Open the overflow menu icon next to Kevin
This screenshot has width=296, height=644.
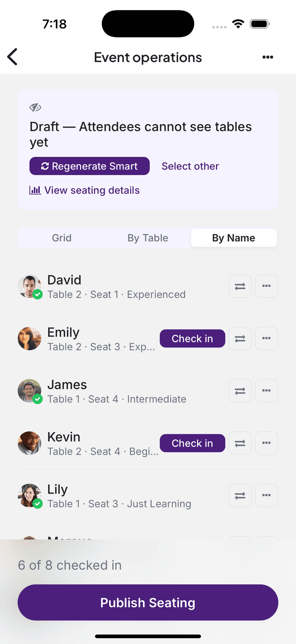click(266, 443)
